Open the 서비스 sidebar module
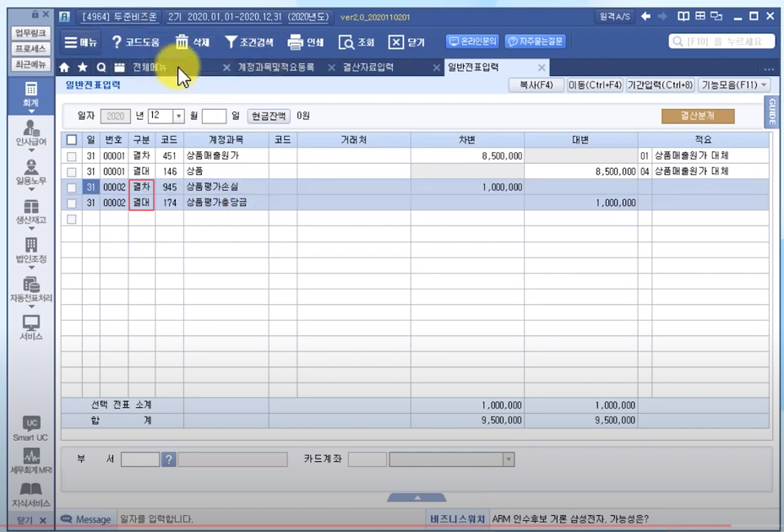784x532 pixels. 31,328
